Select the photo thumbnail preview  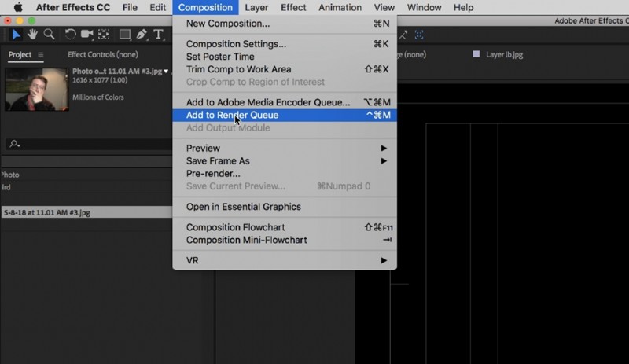36,89
